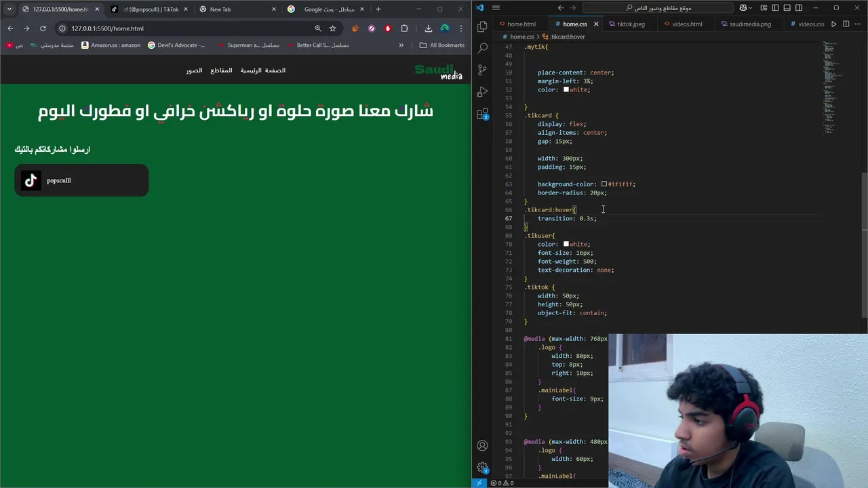The width and height of the screenshot is (868, 488).
Task: Reload the Chrome page
Action: 43,28
